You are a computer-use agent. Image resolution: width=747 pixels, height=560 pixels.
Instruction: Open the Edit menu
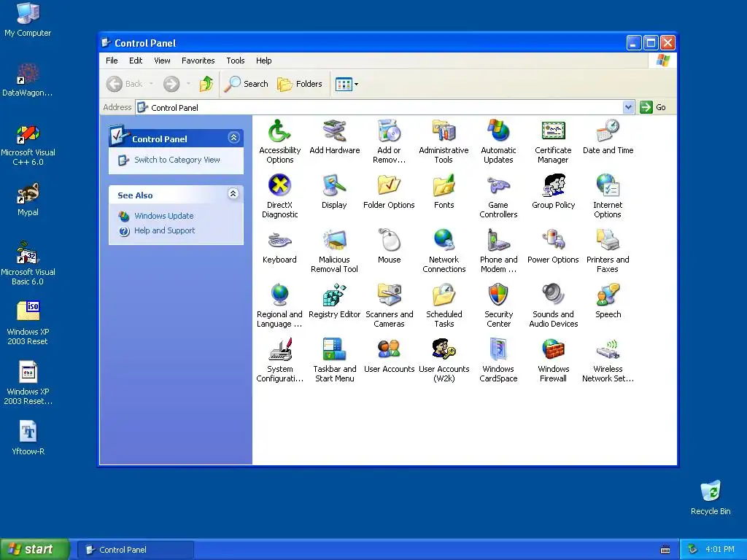pyautogui.click(x=136, y=61)
